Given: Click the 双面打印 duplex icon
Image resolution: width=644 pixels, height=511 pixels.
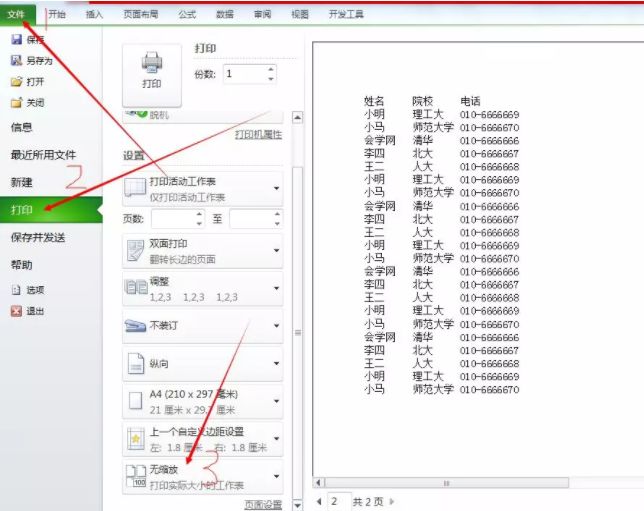Looking at the screenshot, I should coord(135,251).
